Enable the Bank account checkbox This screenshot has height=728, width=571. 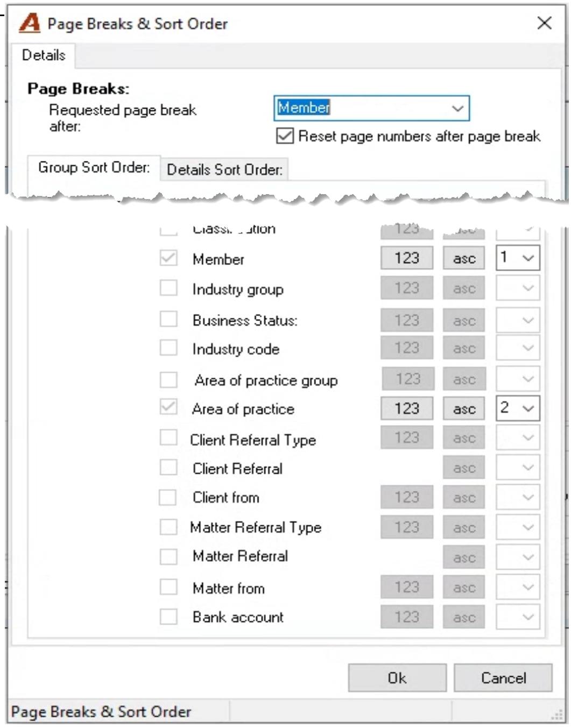pyautogui.click(x=168, y=616)
